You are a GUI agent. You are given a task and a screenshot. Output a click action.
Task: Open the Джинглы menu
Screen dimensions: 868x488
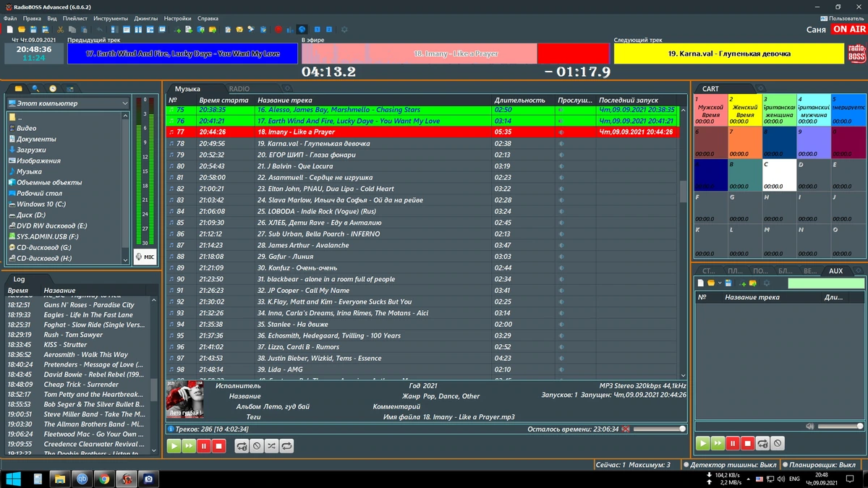(x=146, y=18)
